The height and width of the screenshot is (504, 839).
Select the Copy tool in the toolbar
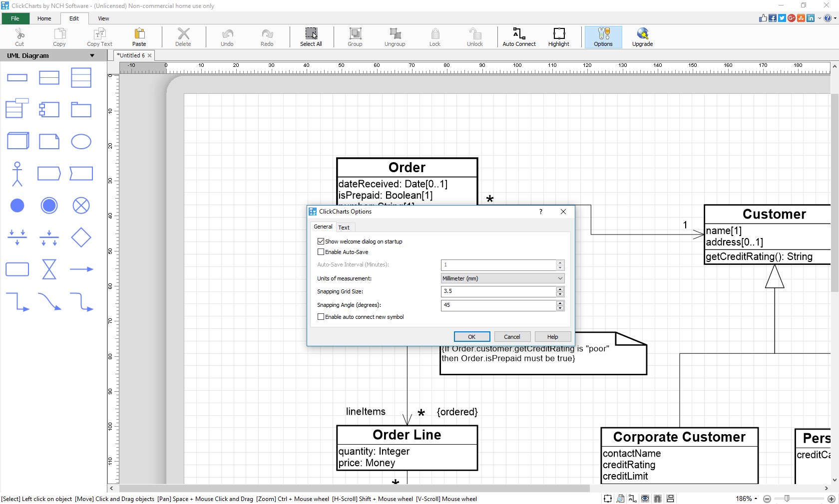point(59,36)
